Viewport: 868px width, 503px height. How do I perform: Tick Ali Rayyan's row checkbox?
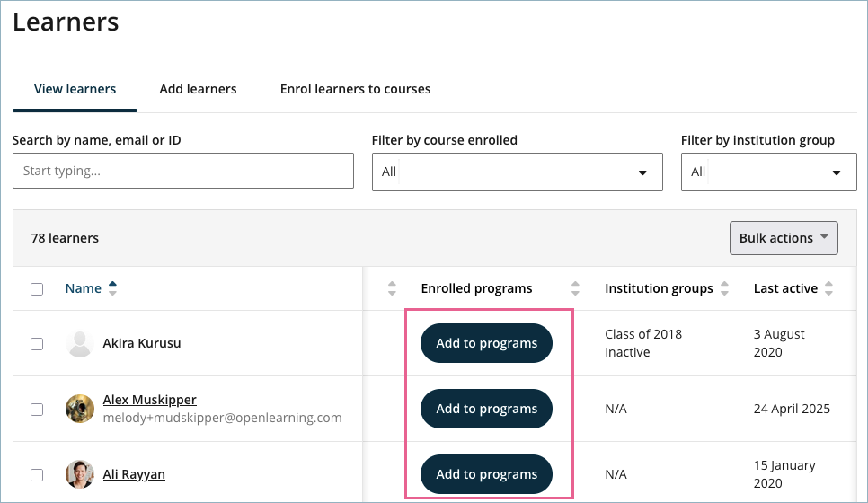click(37, 475)
